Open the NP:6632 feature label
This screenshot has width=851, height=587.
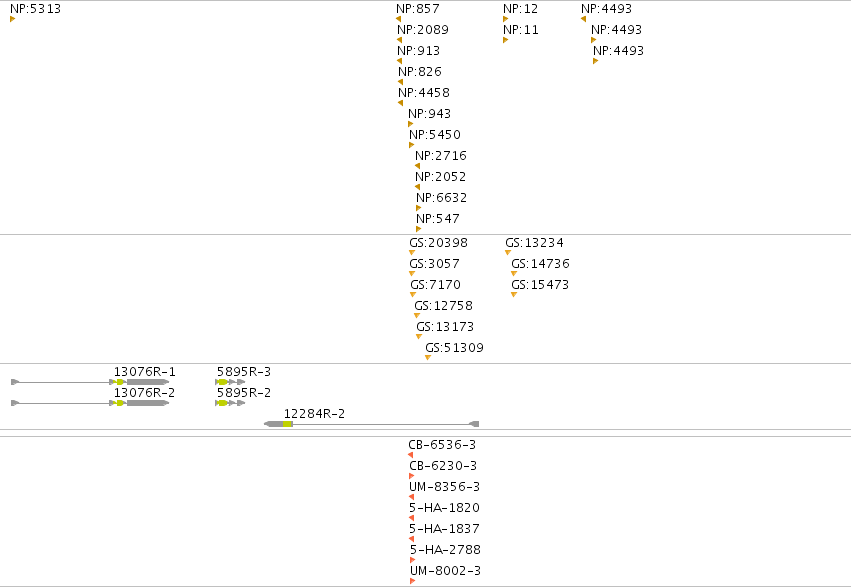[x=441, y=198]
